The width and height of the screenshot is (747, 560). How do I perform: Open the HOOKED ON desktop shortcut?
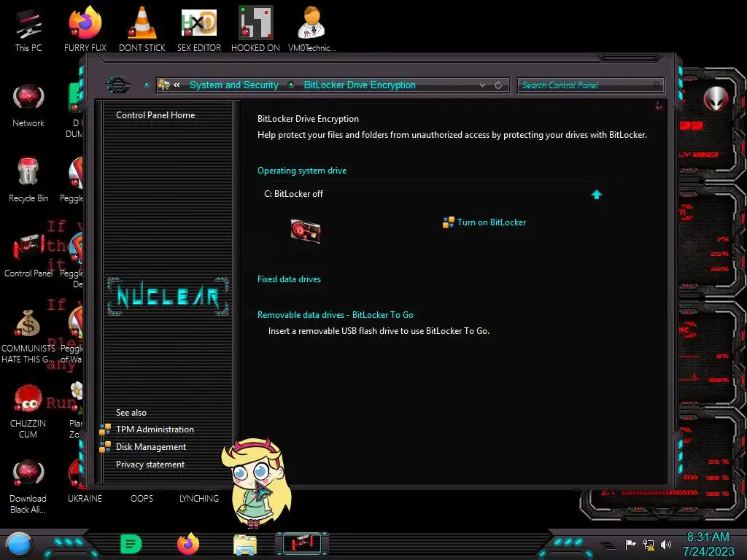coord(256,30)
